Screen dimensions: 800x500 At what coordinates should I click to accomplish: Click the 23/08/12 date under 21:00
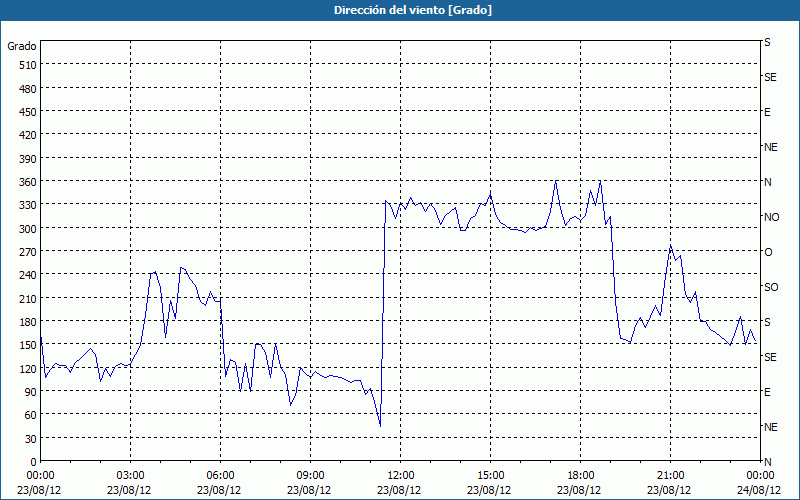click(x=669, y=490)
